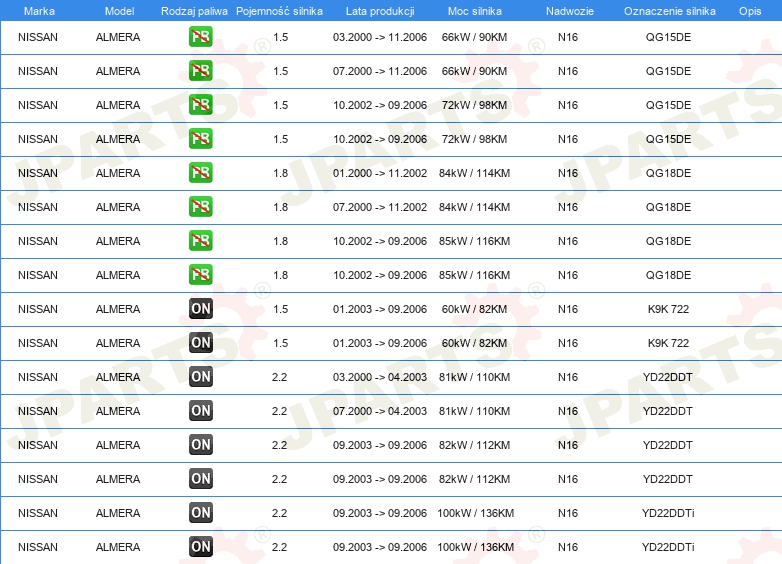Click 81kW / 110KM in the 07.2000 -> 04.2003 row
Screen dimensions: 782x564
(x=474, y=411)
